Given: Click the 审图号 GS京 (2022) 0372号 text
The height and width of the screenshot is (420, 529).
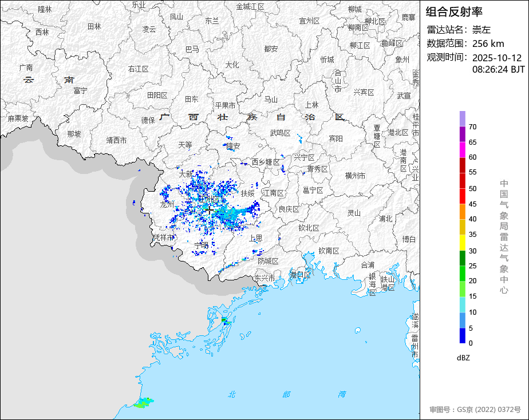Looking at the screenshot, I should click(475, 409).
